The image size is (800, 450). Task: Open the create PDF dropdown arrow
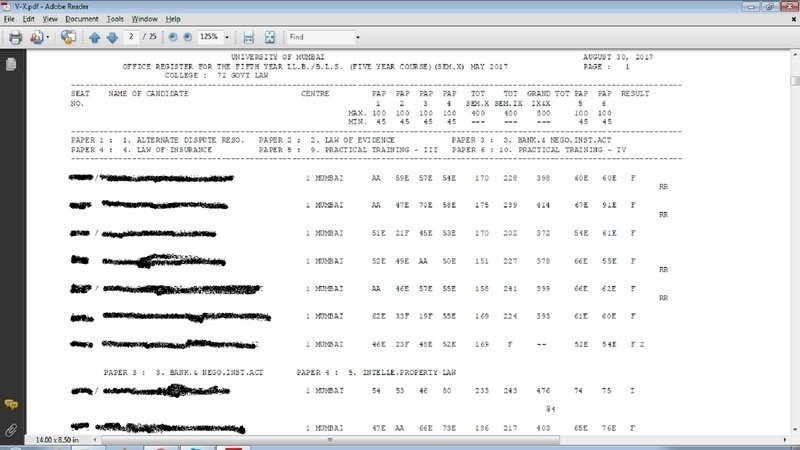[x=48, y=38]
